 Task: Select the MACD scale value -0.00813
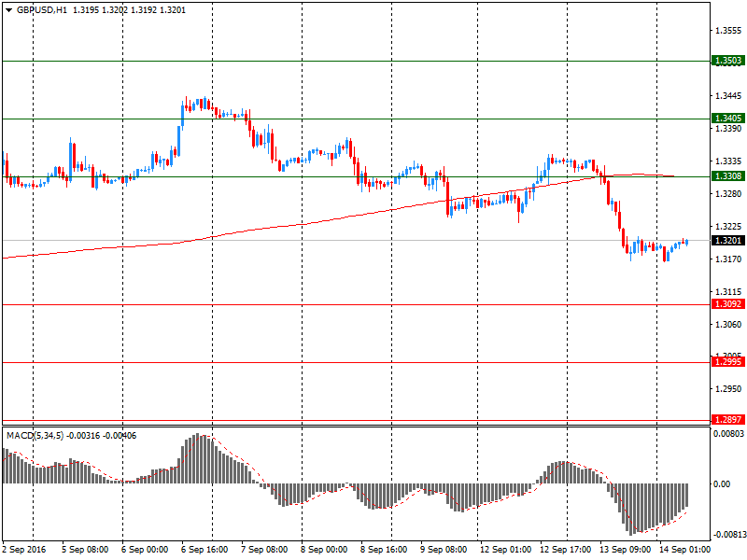(728, 535)
